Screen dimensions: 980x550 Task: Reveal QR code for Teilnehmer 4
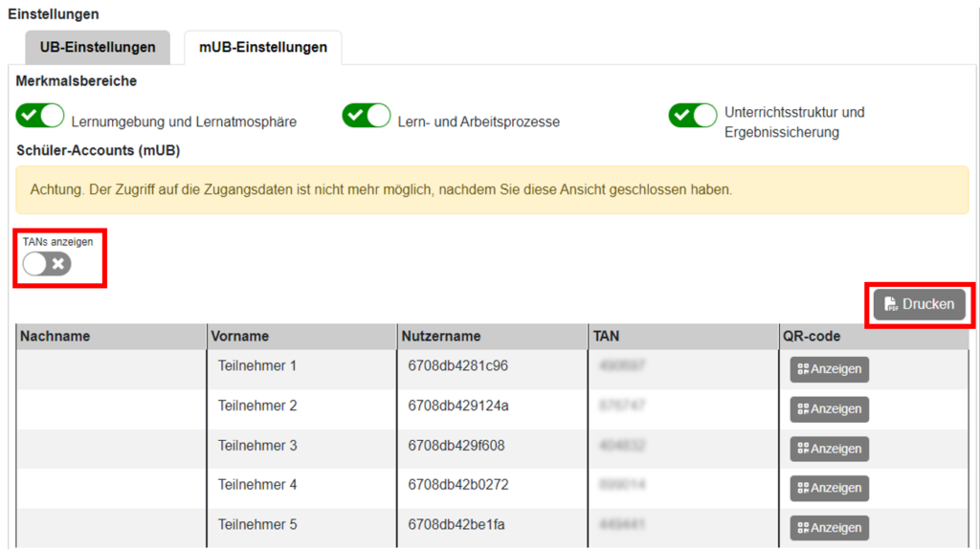point(829,488)
